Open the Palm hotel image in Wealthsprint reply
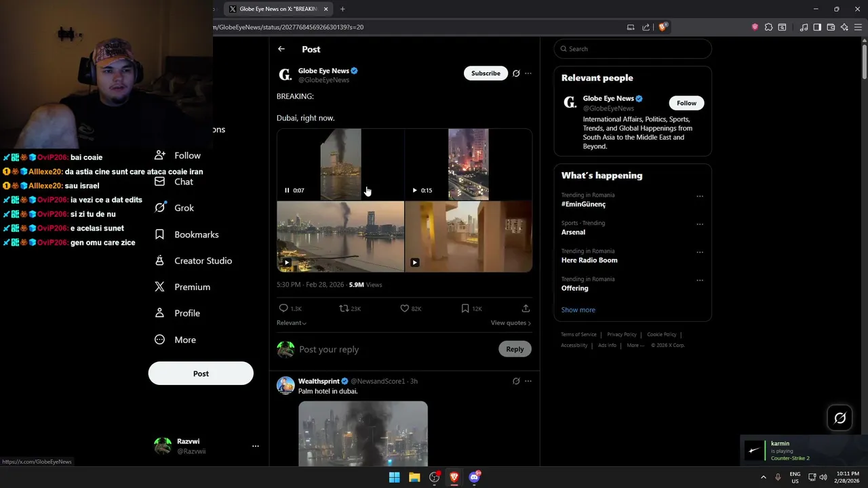Screen dimensions: 868x488 click(x=363, y=434)
